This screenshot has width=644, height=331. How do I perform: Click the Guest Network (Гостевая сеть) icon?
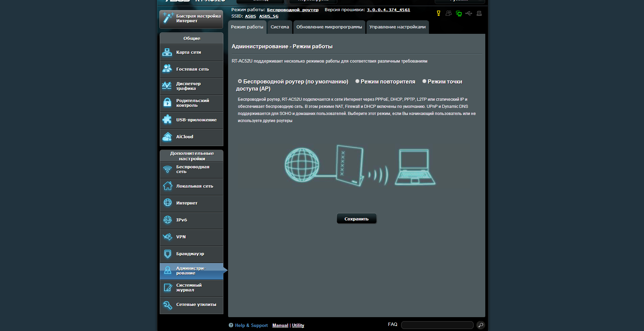(x=167, y=69)
